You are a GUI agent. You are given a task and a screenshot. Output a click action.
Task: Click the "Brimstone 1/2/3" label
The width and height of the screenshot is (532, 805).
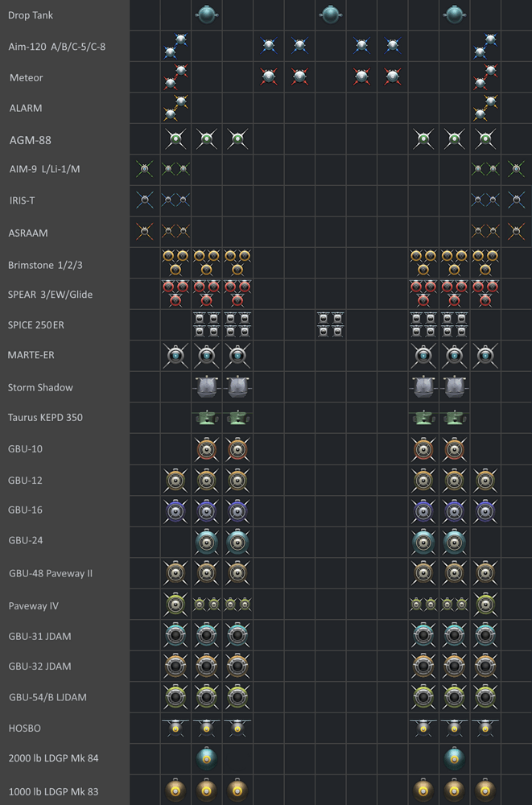coord(45,266)
